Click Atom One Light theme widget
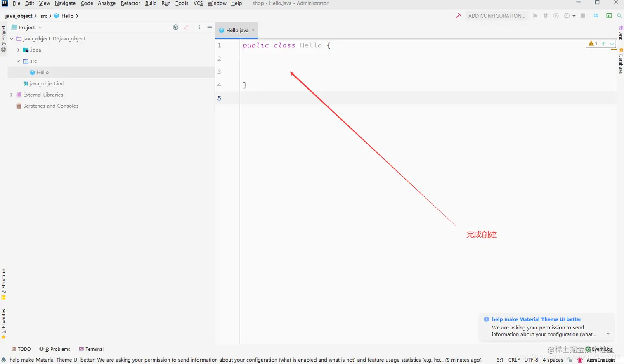The image size is (624, 364). [x=600, y=360]
